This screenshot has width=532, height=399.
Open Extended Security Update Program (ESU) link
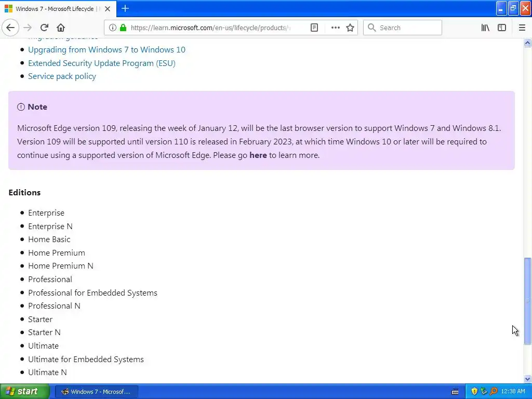102,63
